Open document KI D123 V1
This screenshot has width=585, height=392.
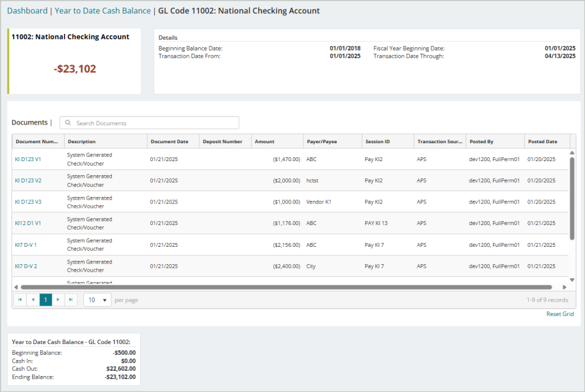tap(28, 159)
